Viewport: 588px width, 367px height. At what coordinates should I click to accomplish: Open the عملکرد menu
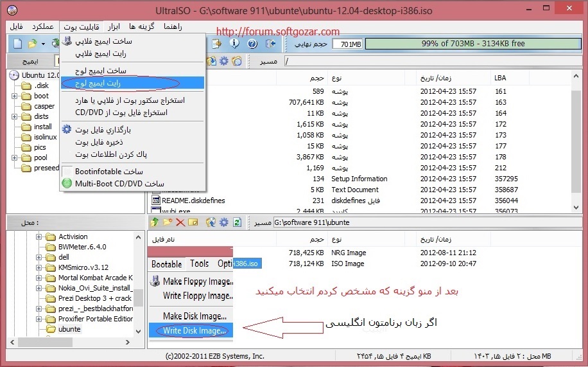(43, 26)
